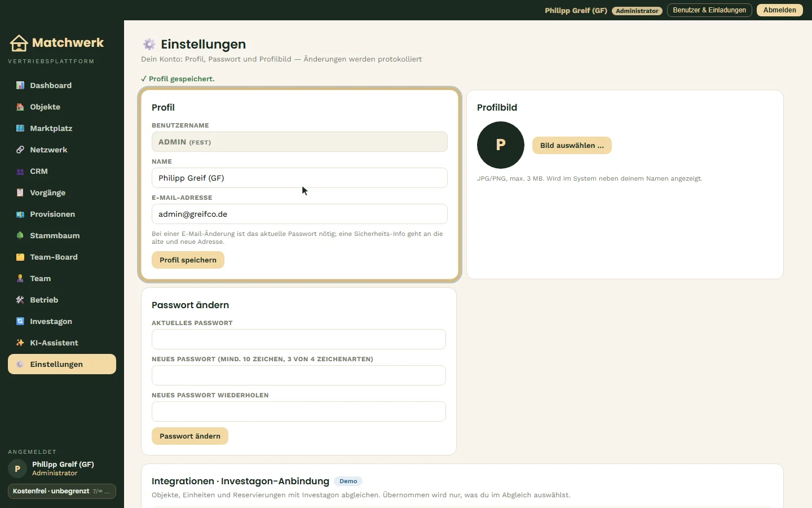Open Team-Board from navigation
The width and height of the screenshot is (812, 508).
click(62, 257)
